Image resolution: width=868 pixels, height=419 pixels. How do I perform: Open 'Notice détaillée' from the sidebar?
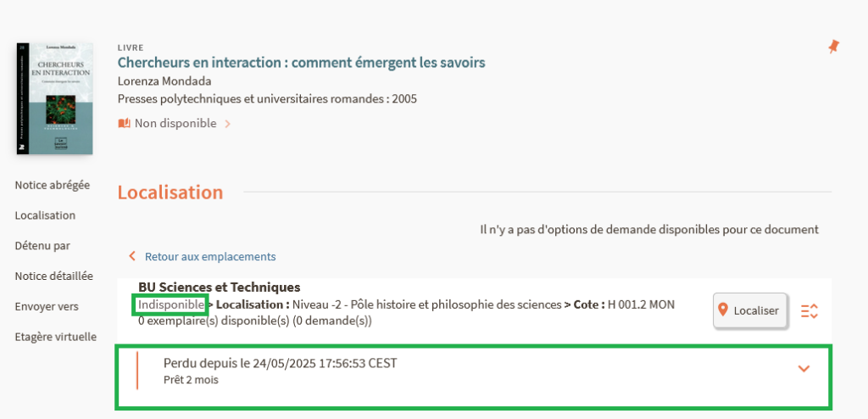(53, 276)
